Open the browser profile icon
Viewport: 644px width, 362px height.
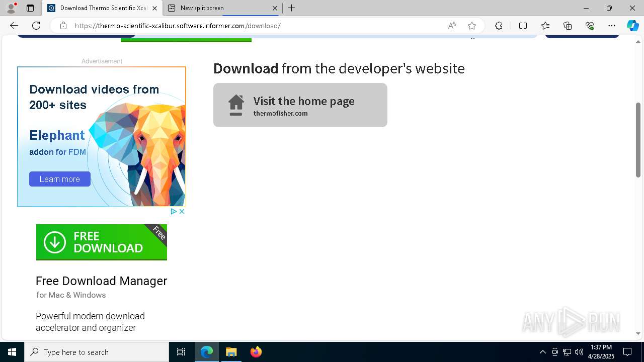pyautogui.click(x=11, y=8)
